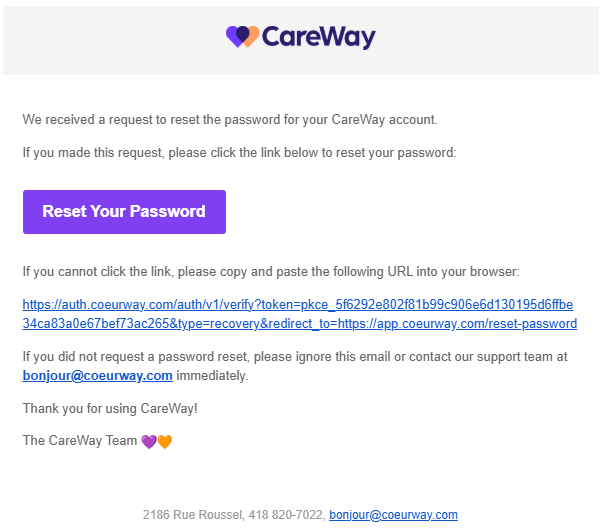Click the purple heart emoji in the signature
This screenshot has width=602, height=530.
click(149, 441)
